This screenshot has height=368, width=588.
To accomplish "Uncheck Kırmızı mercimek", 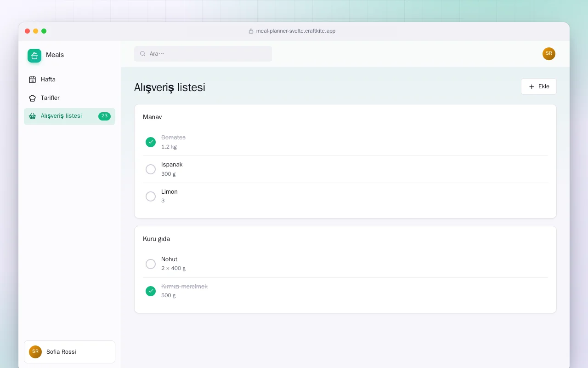I will point(151,291).
